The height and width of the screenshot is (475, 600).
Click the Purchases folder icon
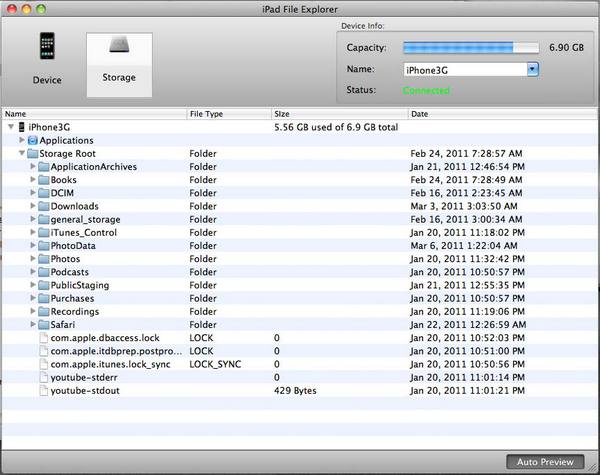44,299
